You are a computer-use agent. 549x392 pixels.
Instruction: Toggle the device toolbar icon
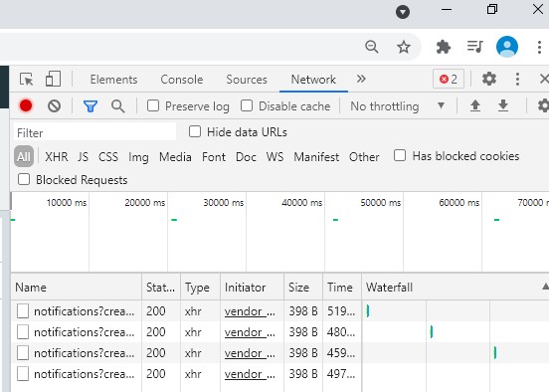tap(54, 79)
